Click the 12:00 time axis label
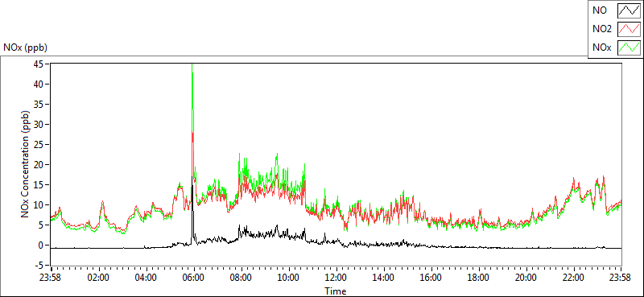Viewport: 644px width, 297px height. pos(336,278)
